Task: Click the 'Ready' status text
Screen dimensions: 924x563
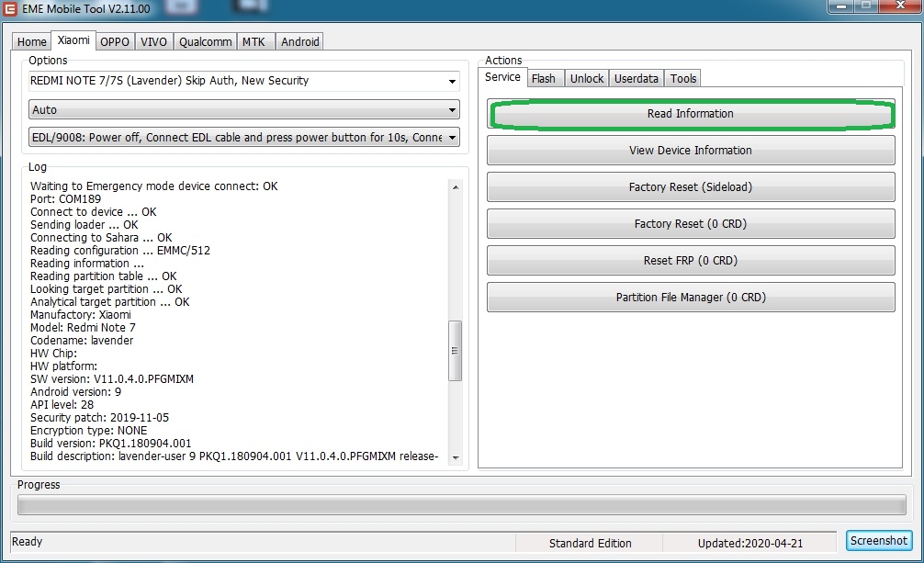Action: pos(28,542)
